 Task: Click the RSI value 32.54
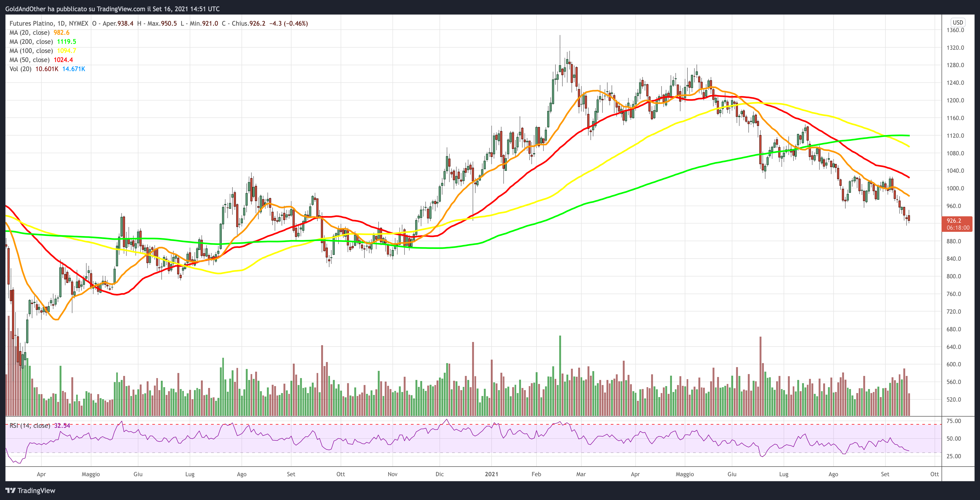point(62,425)
